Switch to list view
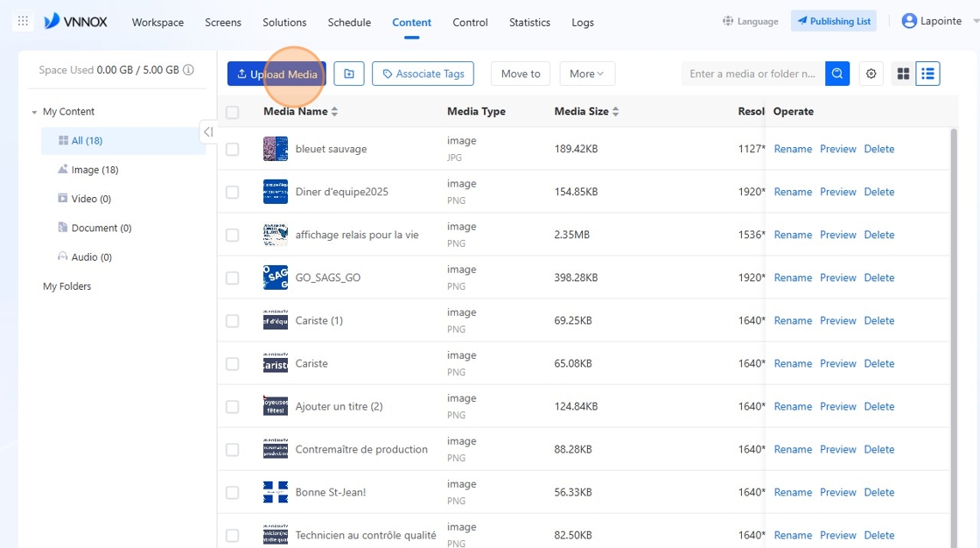Screen dimensions: 980x548 [927, 74]
